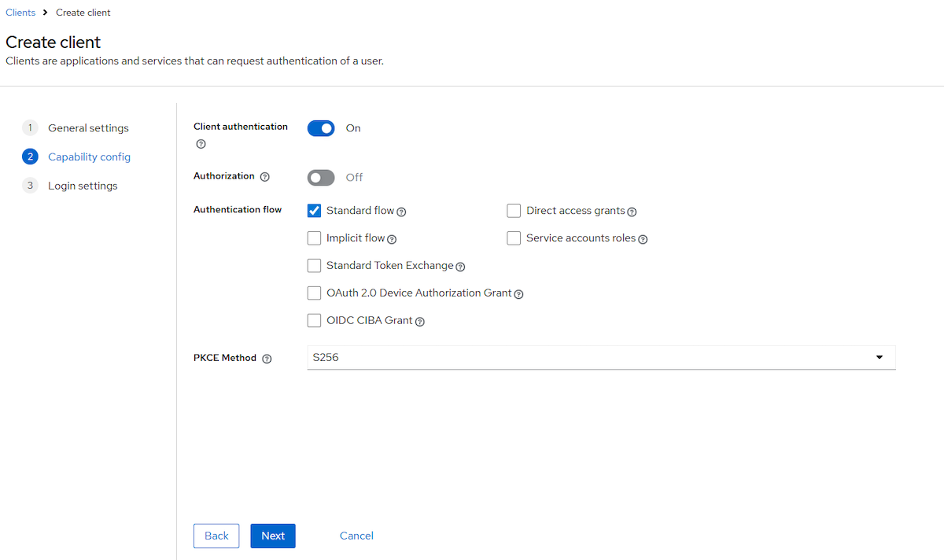
Task: Click the Authorization help icon
Action: tap(264, 177)
